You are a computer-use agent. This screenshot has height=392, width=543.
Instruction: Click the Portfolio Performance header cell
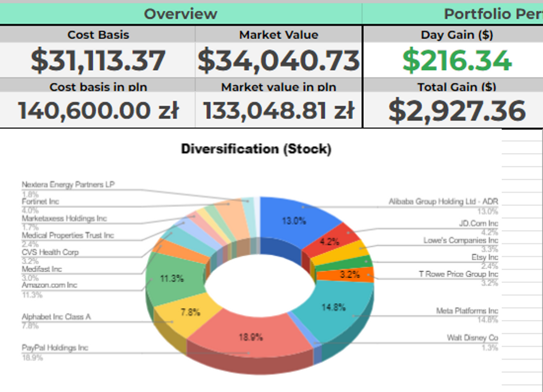point(493,14)
